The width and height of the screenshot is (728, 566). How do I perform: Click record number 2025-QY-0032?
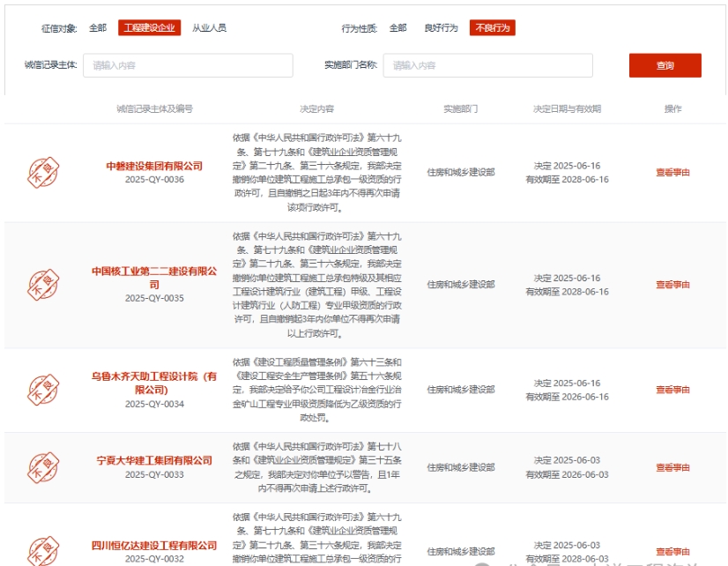(x=154, y=559)
